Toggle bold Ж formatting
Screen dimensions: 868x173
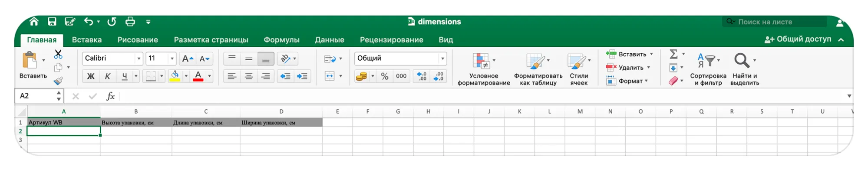[x=91, y=76]
